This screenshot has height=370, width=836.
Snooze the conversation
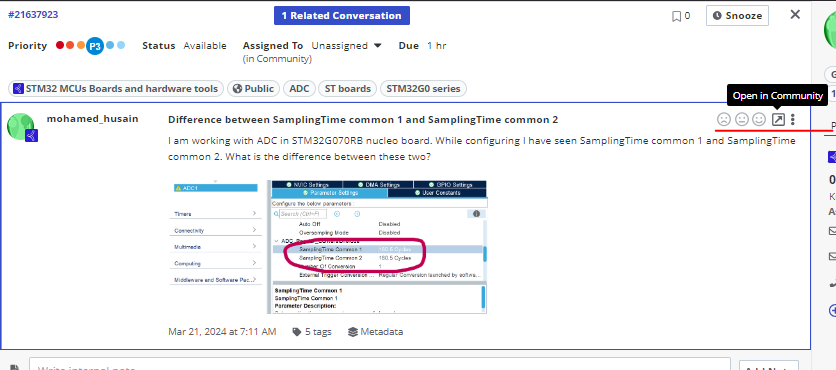(x=737, y=15)
